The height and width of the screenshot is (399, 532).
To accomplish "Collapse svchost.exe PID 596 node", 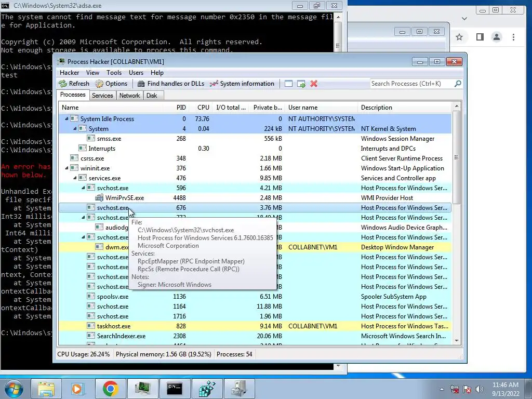I will (x=83, y=188).
